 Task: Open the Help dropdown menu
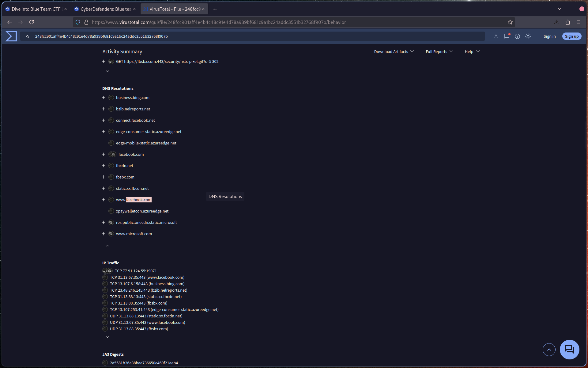[x=472, y=52]
